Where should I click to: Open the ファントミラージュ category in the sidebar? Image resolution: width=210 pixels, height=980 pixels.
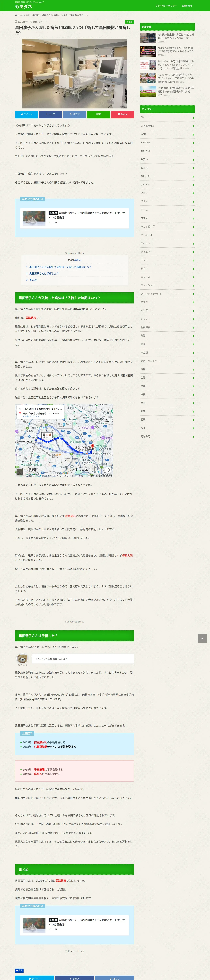point(167,294)
